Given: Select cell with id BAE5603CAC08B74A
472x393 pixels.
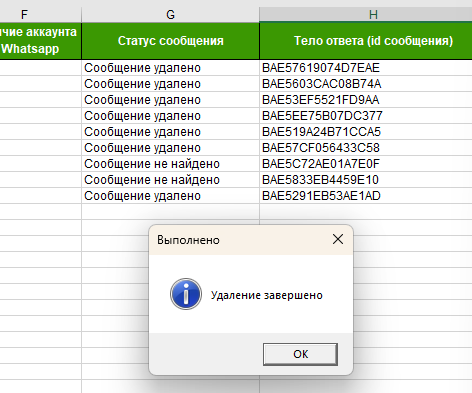Looking at the screenshot, I should pos(366,84).
